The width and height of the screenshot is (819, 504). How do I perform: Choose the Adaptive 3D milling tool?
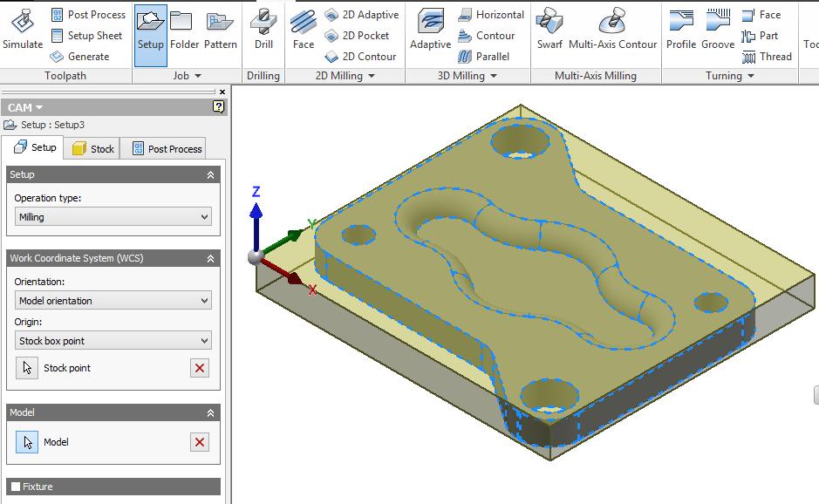(430, 30)
